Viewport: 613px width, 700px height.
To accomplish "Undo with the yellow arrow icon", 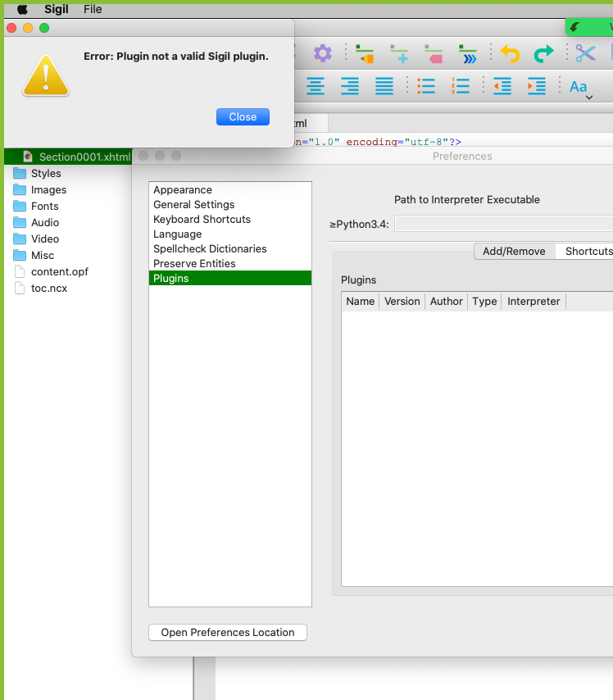I will (510, 53).
